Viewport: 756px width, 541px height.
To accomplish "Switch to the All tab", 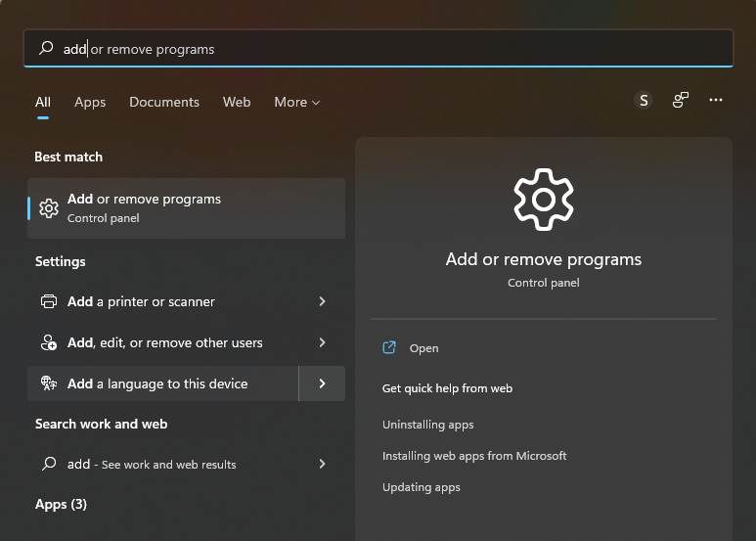I will tap(42, 102).
